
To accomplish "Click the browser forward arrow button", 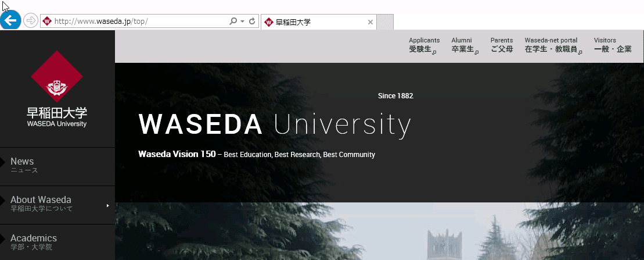I will [x=30, y=21].
